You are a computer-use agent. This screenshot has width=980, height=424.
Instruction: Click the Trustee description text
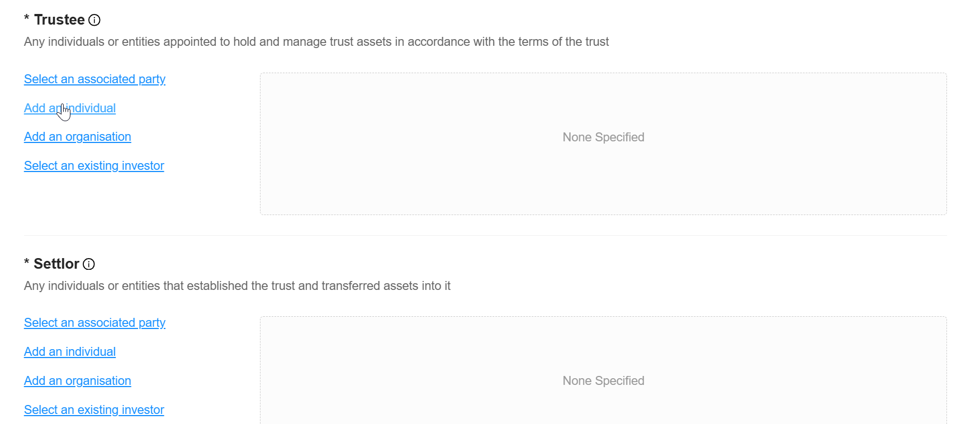click(316, 42)
